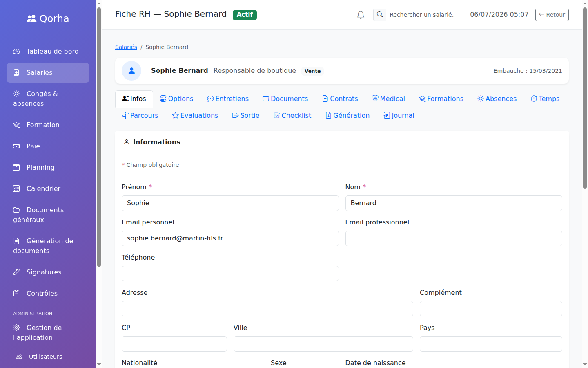Open Congés & absences in sidebar
This screenshot has width=588, height=368.
[x=48, y=99]
